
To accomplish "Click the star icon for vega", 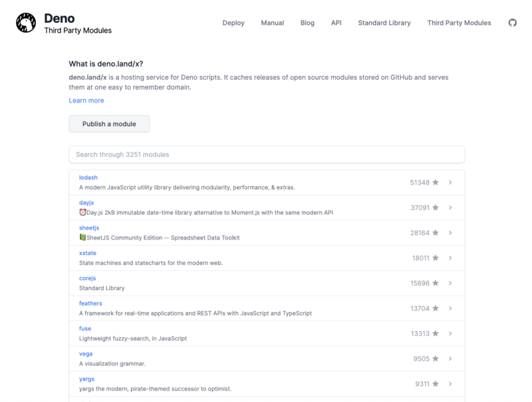I will coord(436,359).
